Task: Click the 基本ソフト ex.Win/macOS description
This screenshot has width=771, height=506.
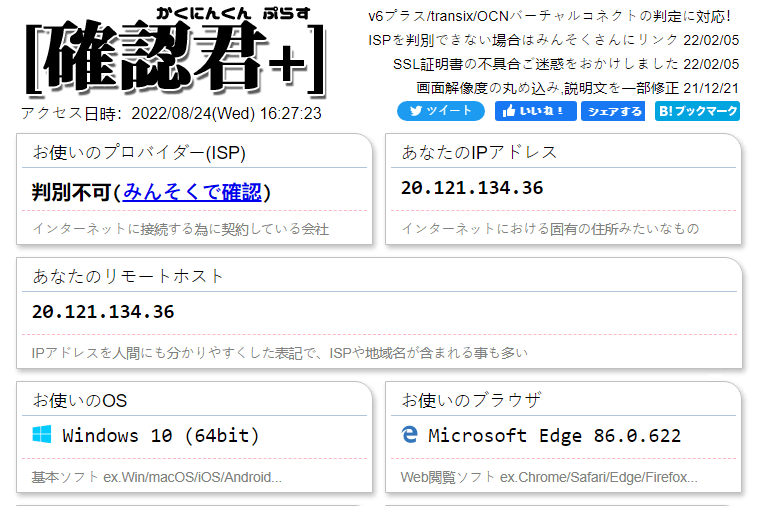Action: (156, 477)
